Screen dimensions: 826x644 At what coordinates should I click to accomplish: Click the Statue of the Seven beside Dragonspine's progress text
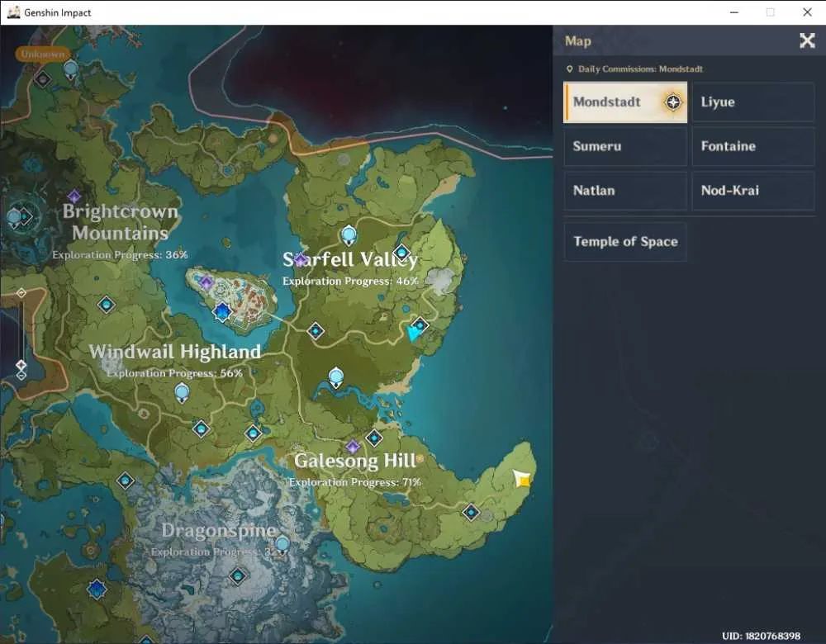coord(282,544)
